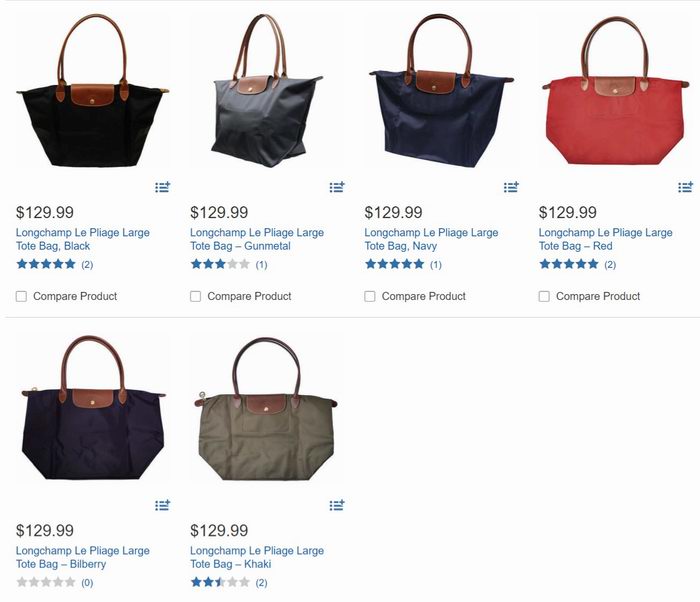This screenshot has width=700, height=602.
Task: Open Longchamp Le Pliage Khaki link
Action: click(x=257, y=557)
